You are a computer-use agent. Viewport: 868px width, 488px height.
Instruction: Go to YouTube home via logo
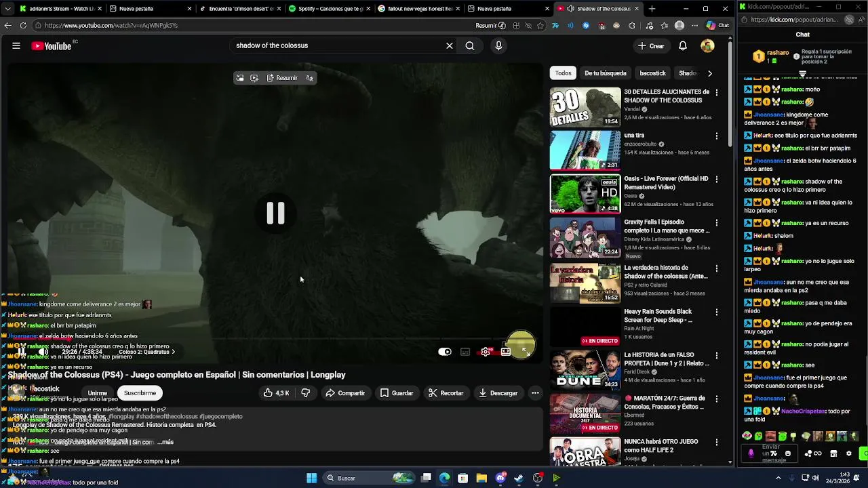coord(52,46)
